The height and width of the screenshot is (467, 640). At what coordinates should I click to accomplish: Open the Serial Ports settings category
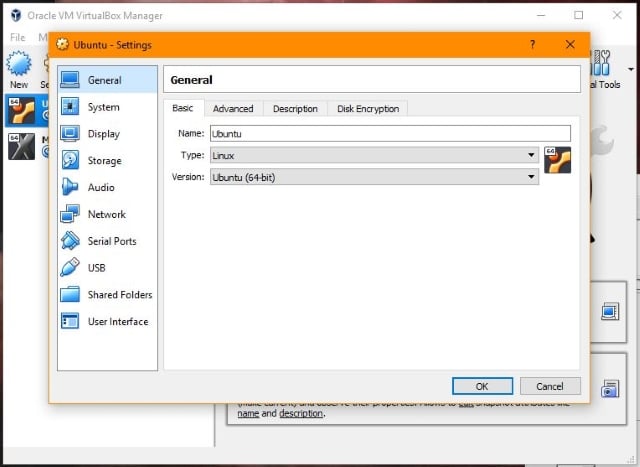pos(107,241)
